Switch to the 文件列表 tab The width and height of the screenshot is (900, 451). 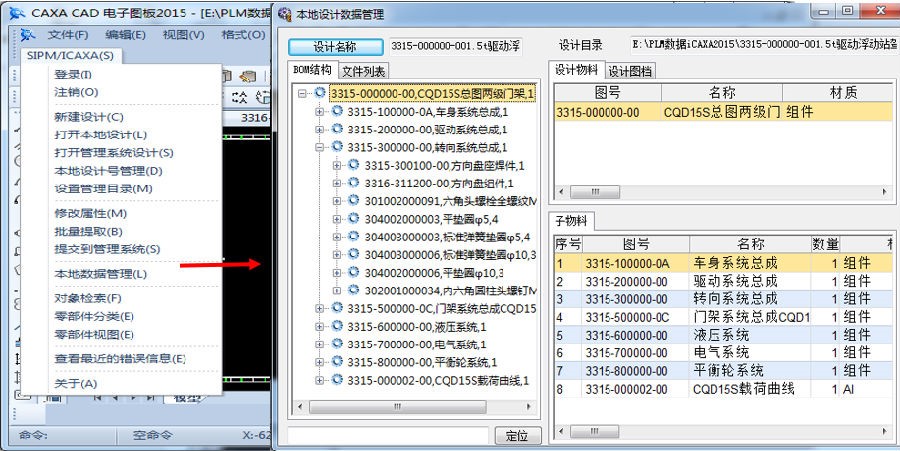pyautogui.click(x=363, y=71)
